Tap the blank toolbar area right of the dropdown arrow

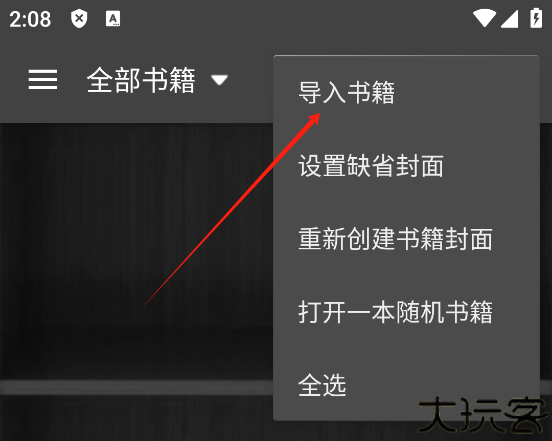(251, 80)
